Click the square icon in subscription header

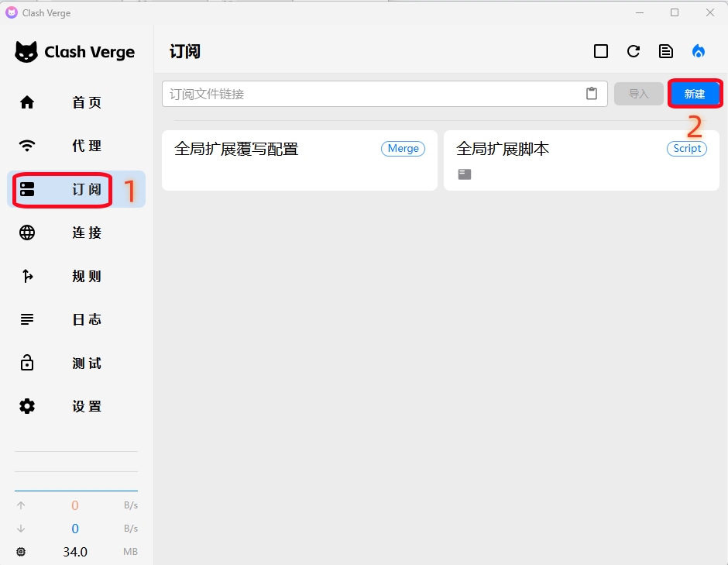[601, 51]
